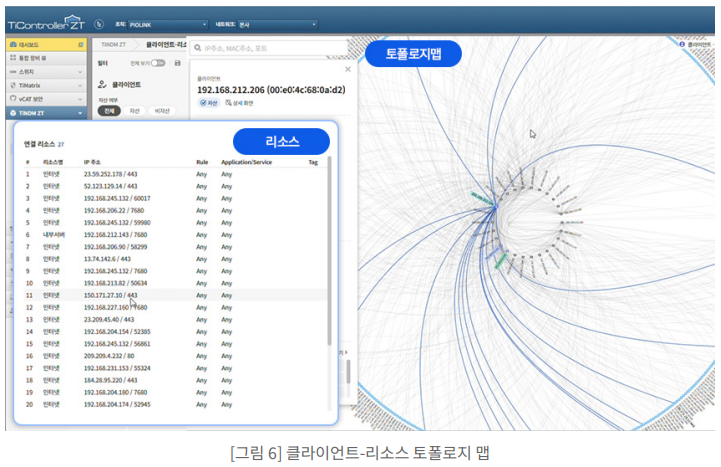Select the 비자산 asset filter option
The height and width of the screenshot is (467, 721).
point(161,111)
